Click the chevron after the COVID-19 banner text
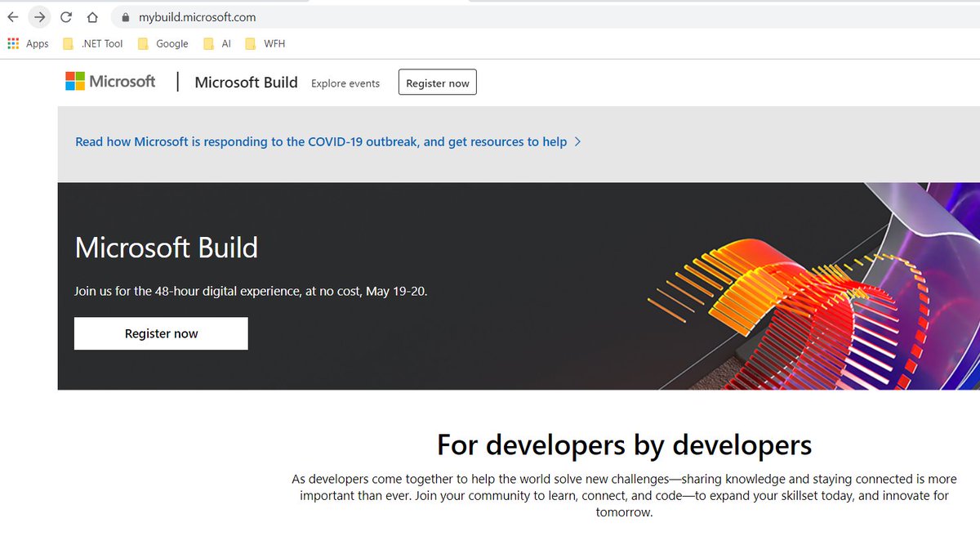Viewport: 980px width, 545px height. pos(578,141)
